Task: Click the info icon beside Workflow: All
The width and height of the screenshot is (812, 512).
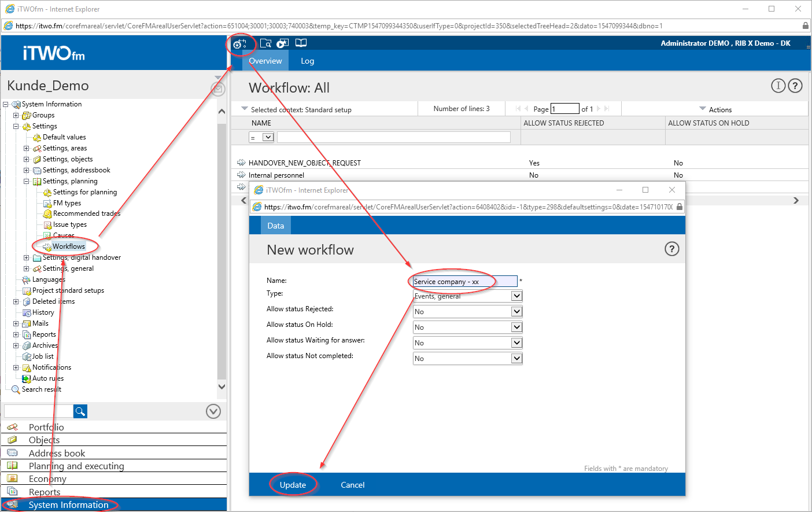Action: pos(778,86)
